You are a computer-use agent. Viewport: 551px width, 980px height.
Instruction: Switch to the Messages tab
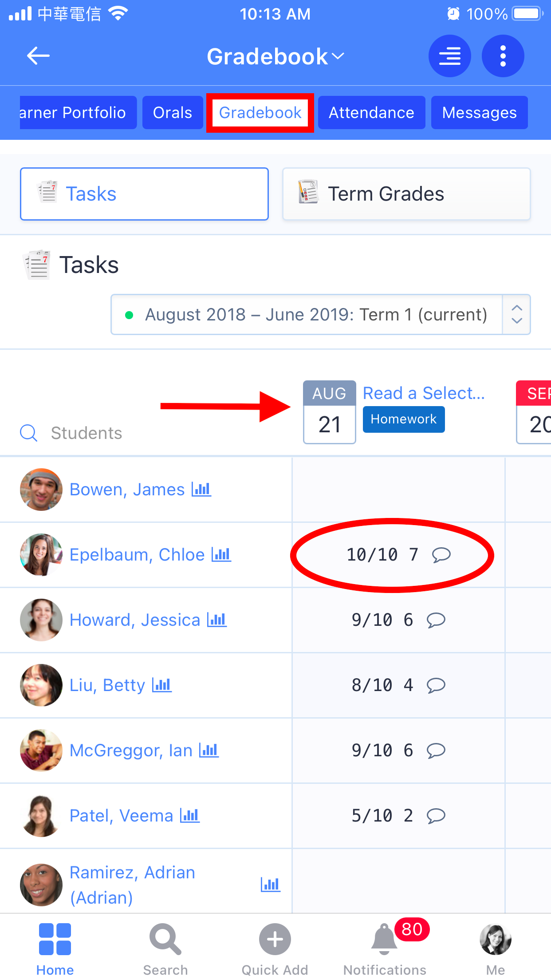click(x=479, y=113)
